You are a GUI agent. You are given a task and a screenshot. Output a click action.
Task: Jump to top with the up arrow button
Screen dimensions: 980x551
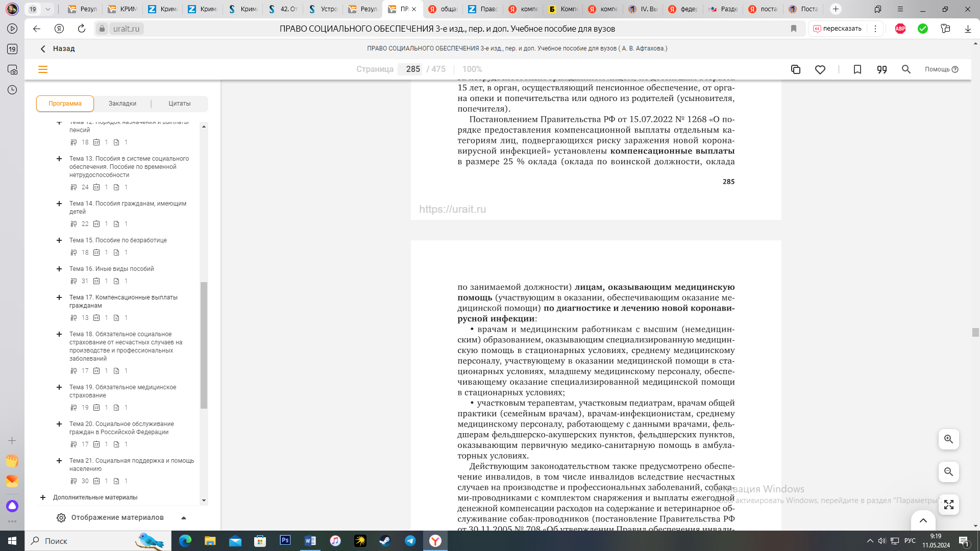pyautogui.click(x=923, y=520)
